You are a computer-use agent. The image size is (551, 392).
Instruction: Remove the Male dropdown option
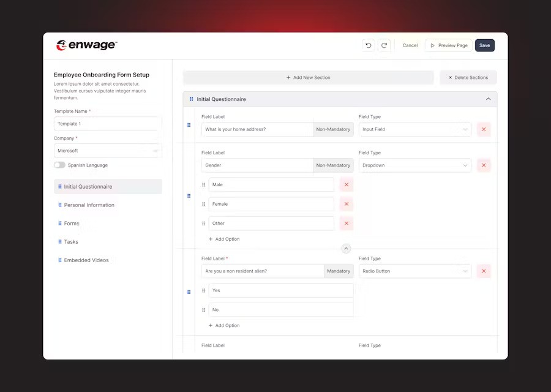[347, 184]
